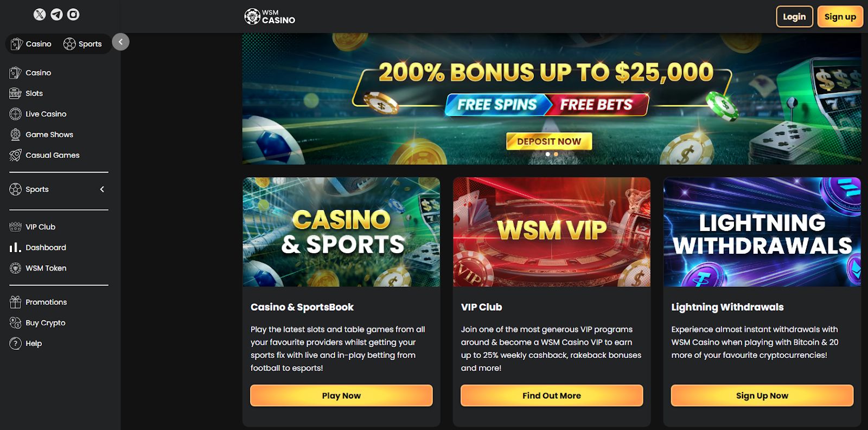The image size is (868, 430).
Task: Select the first banner carousel dot
Action: pyautogui.click(x=547, y=154)
